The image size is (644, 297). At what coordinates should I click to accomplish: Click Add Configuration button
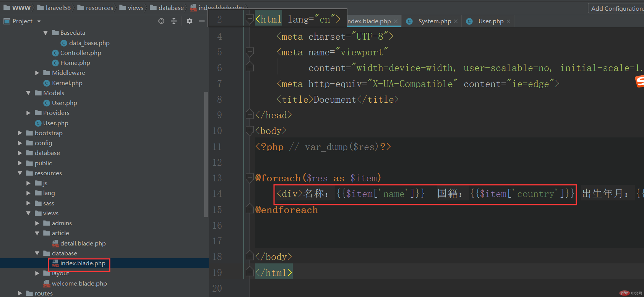coord(616,8)
